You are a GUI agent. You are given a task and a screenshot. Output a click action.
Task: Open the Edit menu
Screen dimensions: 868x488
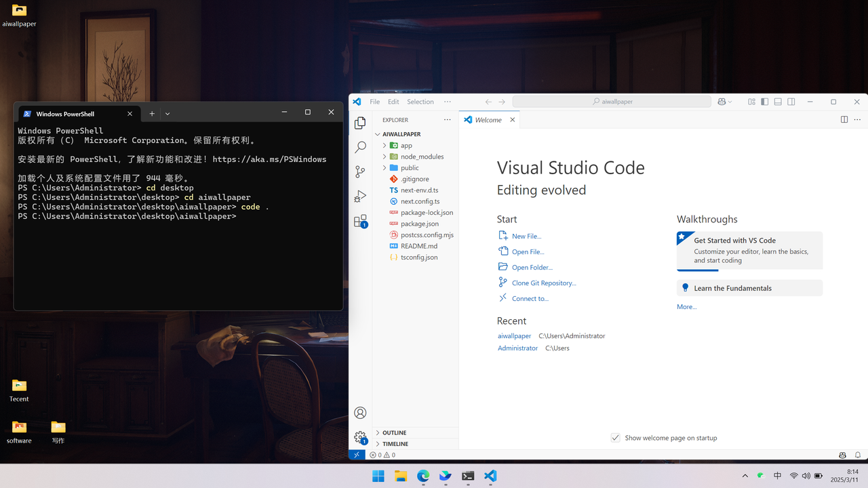[393, 102]
